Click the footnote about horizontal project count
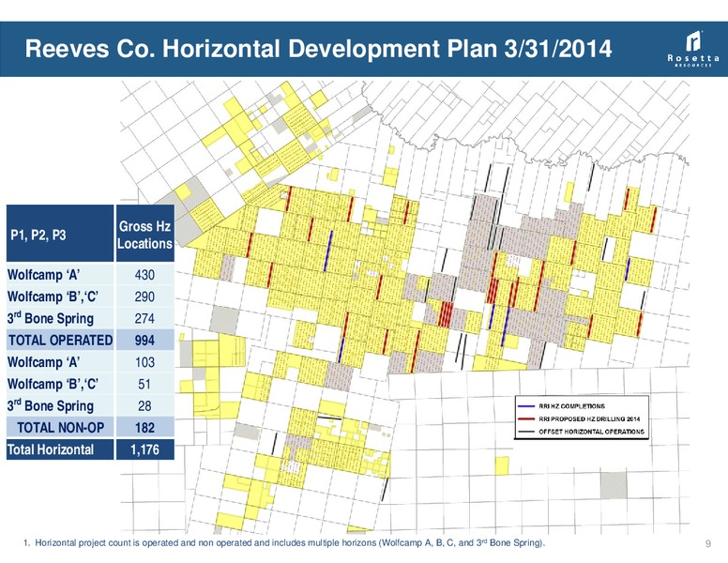This screenshot has width=728, height=563. pos(284,542)
